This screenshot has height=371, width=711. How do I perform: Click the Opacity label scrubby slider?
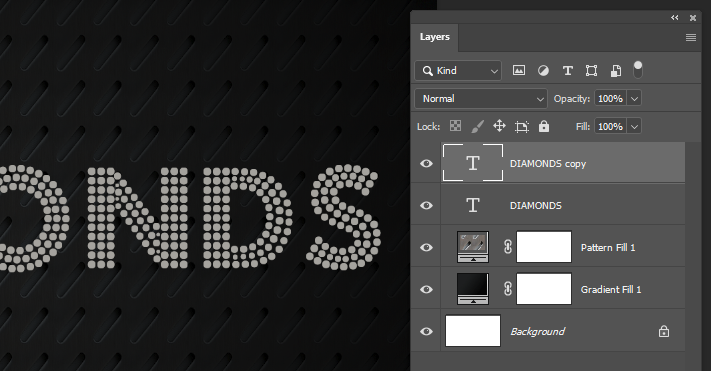click(571, 99)
